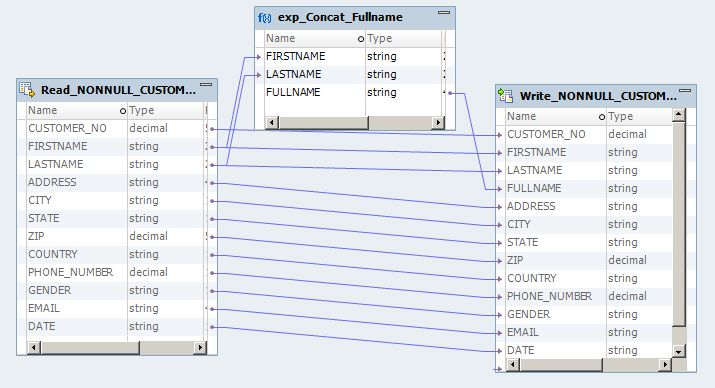The image size is (715, 388).
Task: Select the exp_Concat_Fullname title bar
Action: pos(355,18)
